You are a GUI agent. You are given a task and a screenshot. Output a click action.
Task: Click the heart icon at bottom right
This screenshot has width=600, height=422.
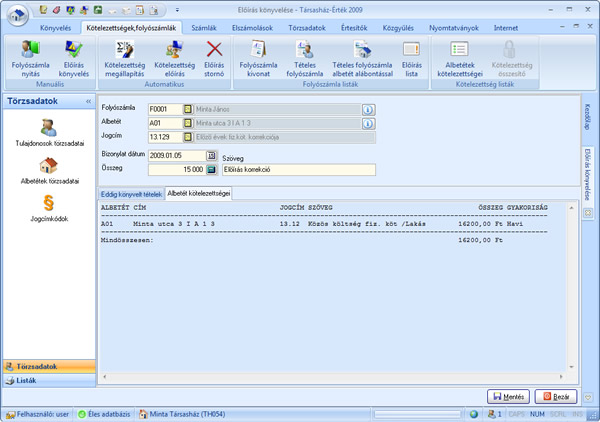(x=588, y=397)
